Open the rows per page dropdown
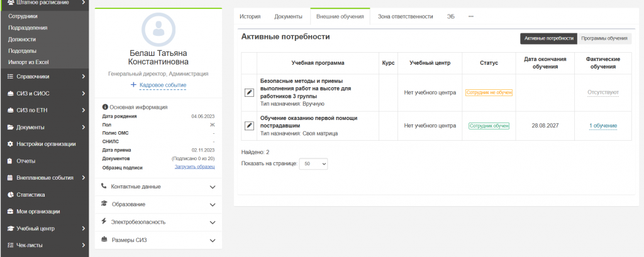The height and width of the screenshot is (257, 644). pos(313,163)
